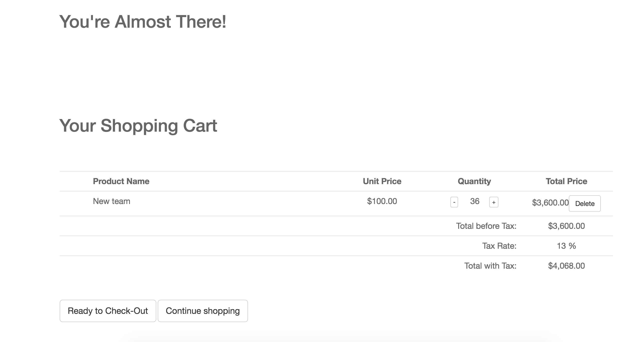This screenshot has height=342, width=644.
Task: Click the row total beside Delete button
Action: pyautogui.click(x=550, y=202)
